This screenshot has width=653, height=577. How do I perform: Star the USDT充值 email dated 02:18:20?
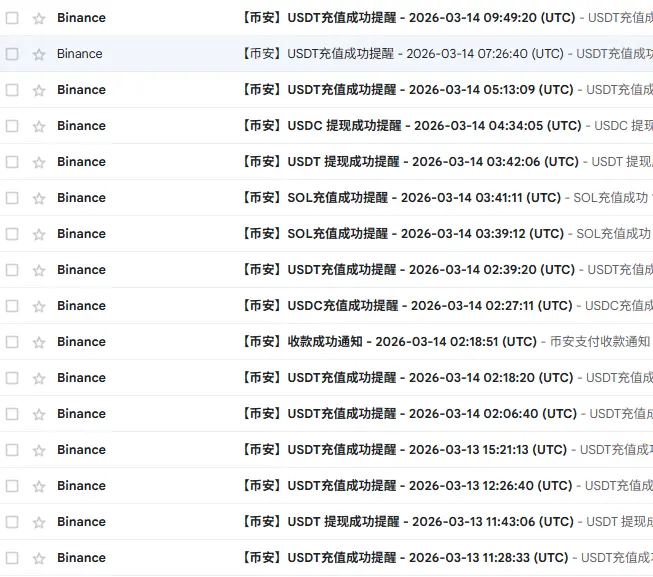click(39, 378)
